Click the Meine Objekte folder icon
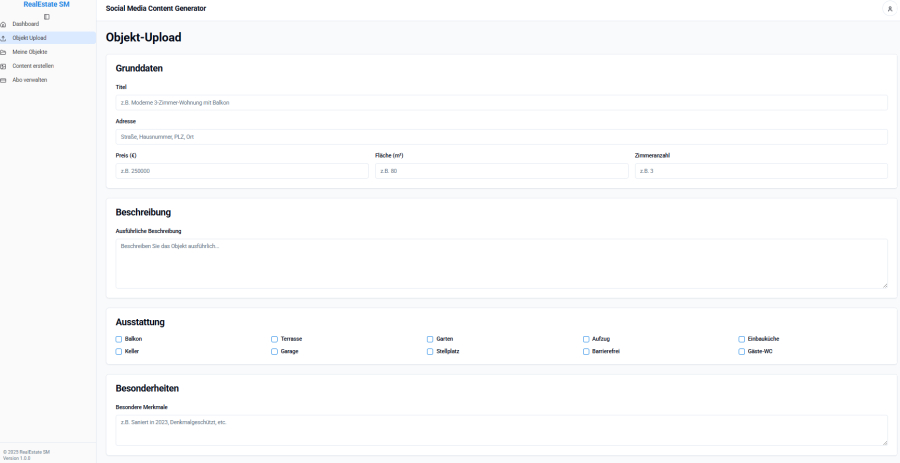The width and height of the screenshot is (900, 463). tap(3, 52)
